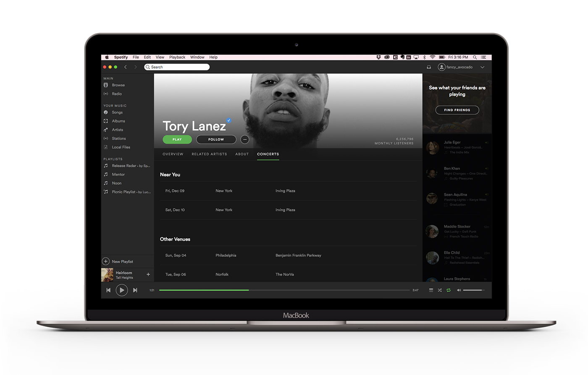Viewport: 588px width, 375px height.
Task: Toggle shuffle playback
Action: [x=440, y=290]
